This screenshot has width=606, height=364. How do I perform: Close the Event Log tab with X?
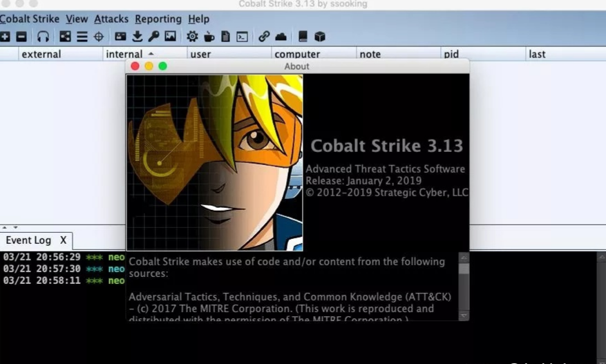[64, 240]
